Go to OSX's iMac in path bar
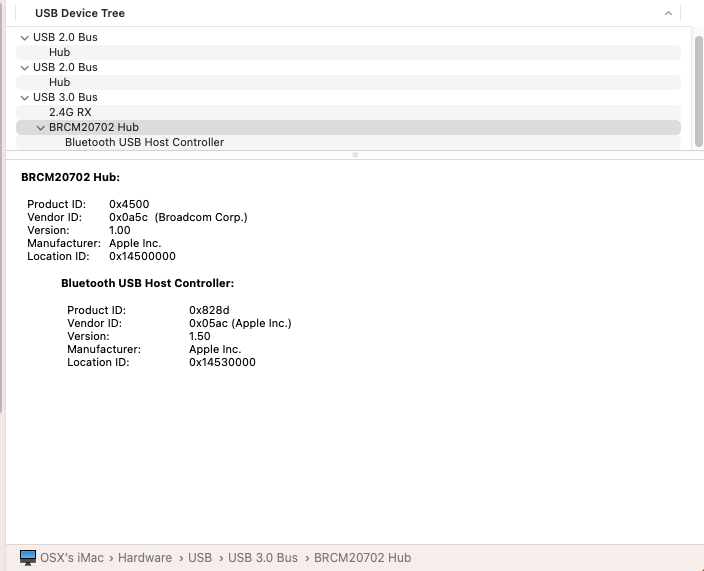 (72, 558)
